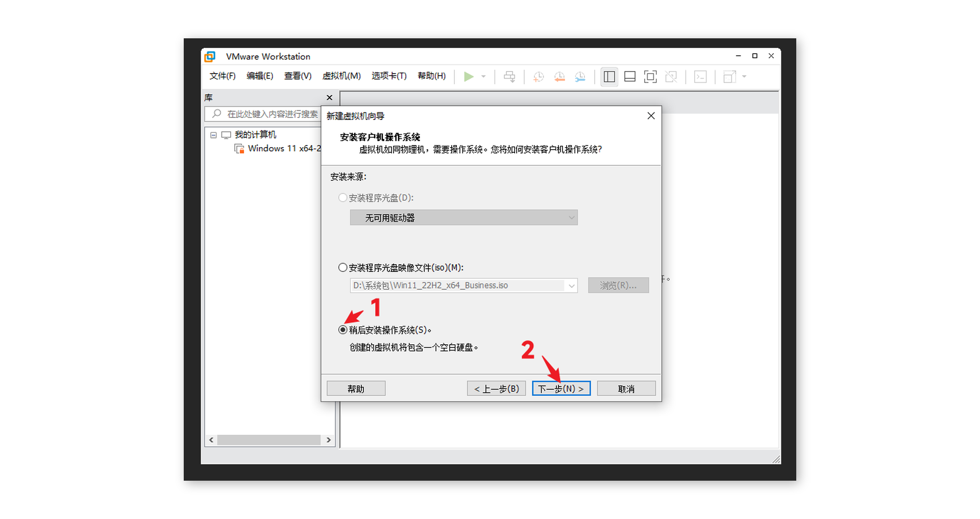Maximize the VMware Workstation window

click(x=755, y=56)
